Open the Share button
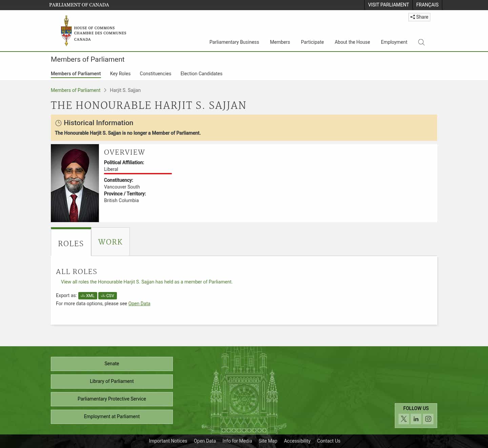The width and height of the screenshot is (488, 448). point(419,17)
